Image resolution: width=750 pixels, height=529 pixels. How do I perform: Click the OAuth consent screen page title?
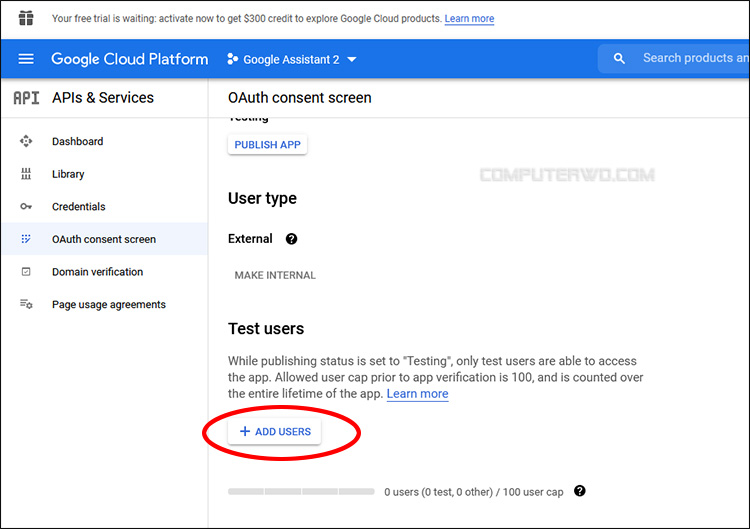(x=299, y=98)
